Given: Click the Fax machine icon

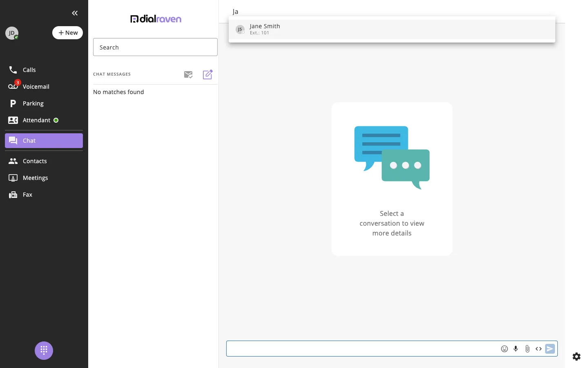Looking at the screenshot, I should click(x=13, y=195).
